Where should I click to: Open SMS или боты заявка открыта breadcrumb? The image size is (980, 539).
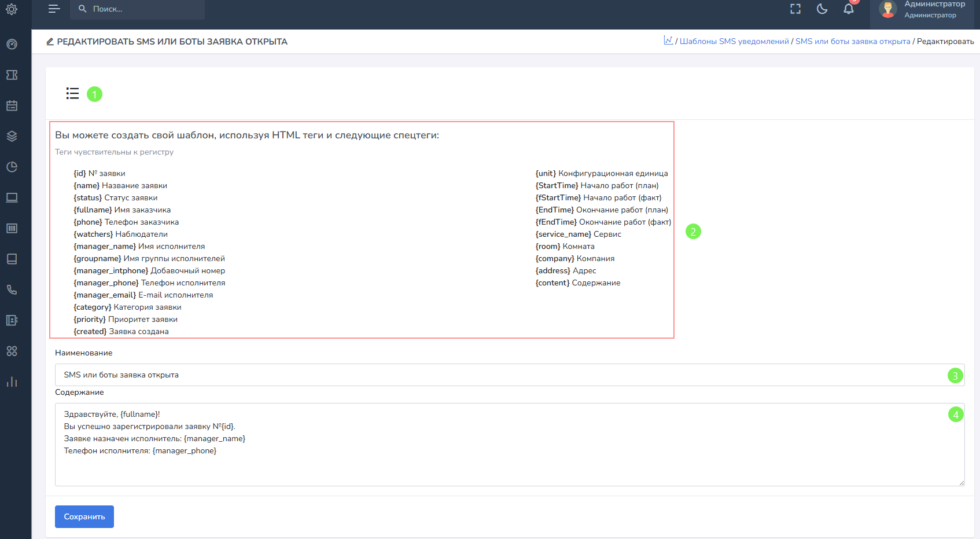point(853,42)
